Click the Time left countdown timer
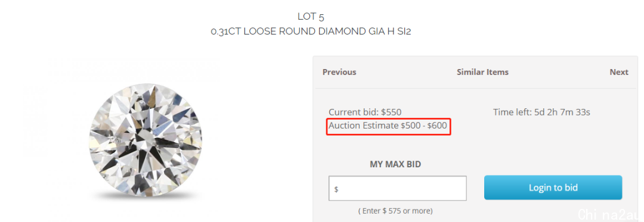The image size is (644, 222). pos(541,112)
